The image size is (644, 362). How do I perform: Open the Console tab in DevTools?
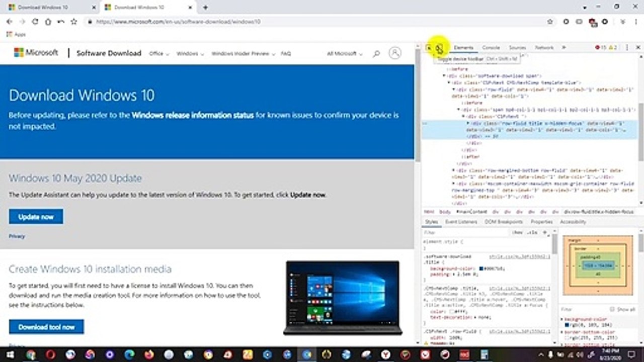(491, 48)
